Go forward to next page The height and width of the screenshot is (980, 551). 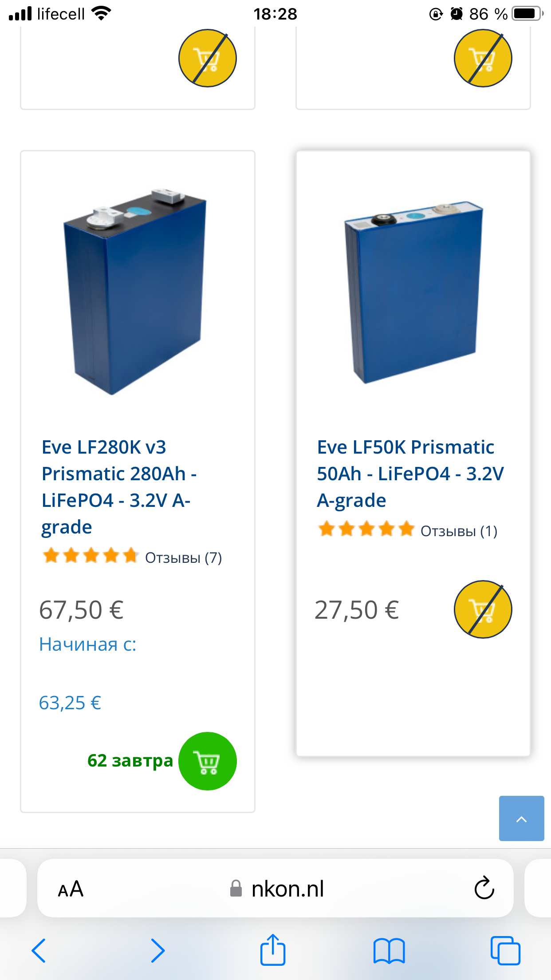coord(157,950)
